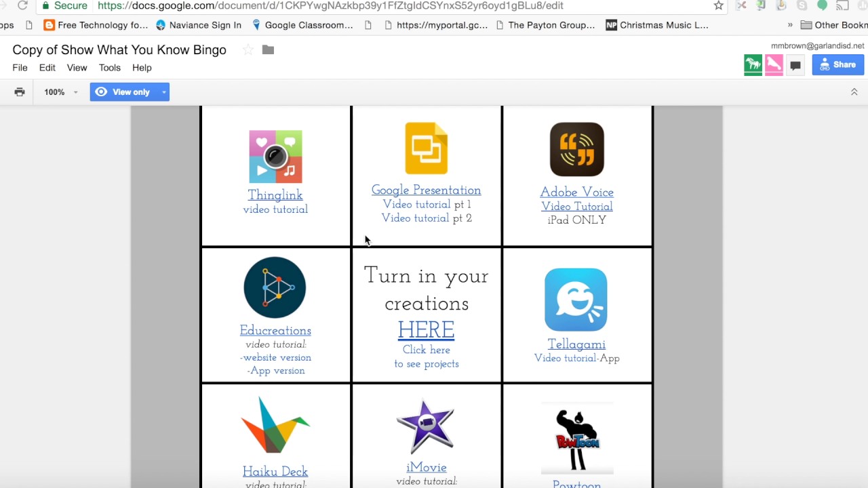Open the Adobe Voice link

click(577, 192)
